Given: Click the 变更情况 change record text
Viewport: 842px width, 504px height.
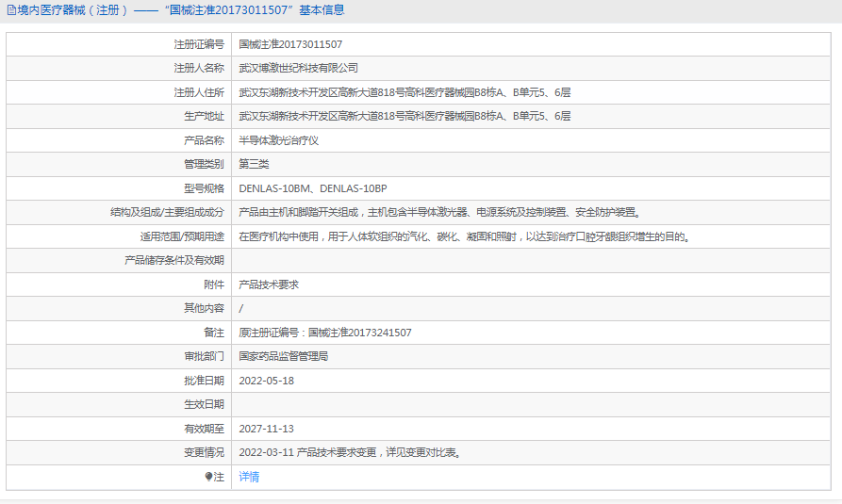Looking at the screenshot, I should (350, 452).
